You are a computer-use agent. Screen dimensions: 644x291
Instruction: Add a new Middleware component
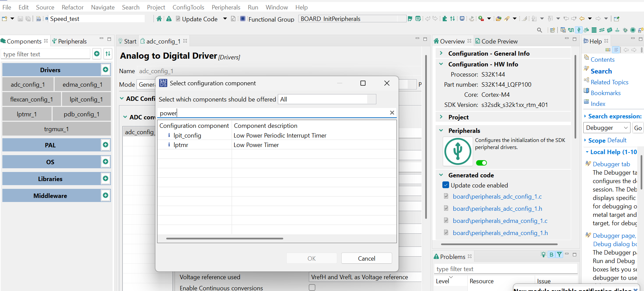106,196
